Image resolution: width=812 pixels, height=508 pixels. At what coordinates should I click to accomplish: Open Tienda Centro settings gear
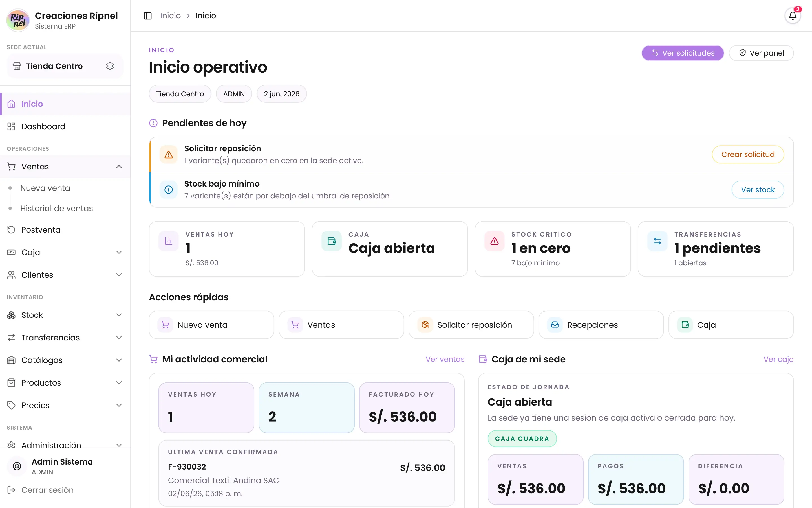110,66
